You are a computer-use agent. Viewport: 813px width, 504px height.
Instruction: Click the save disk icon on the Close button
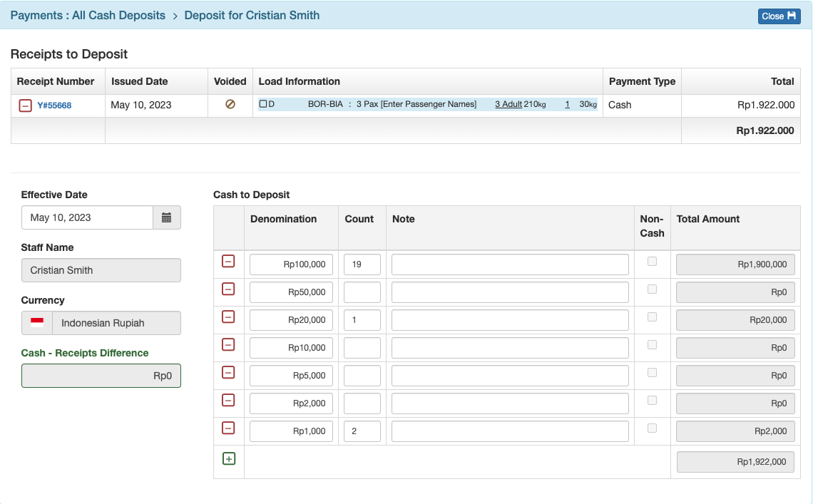coord(791,16)
